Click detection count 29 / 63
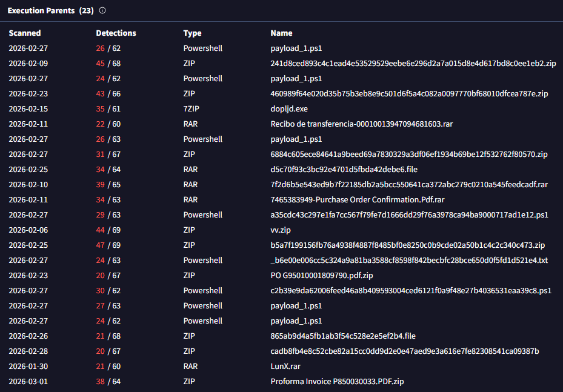The height and width of the screenshot is (392, 563). coord(108,215)
